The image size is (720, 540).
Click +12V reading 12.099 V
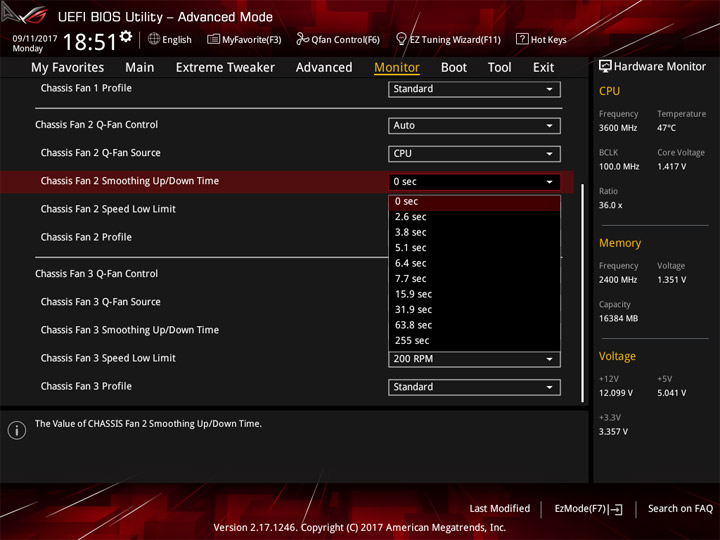(615, 393)
